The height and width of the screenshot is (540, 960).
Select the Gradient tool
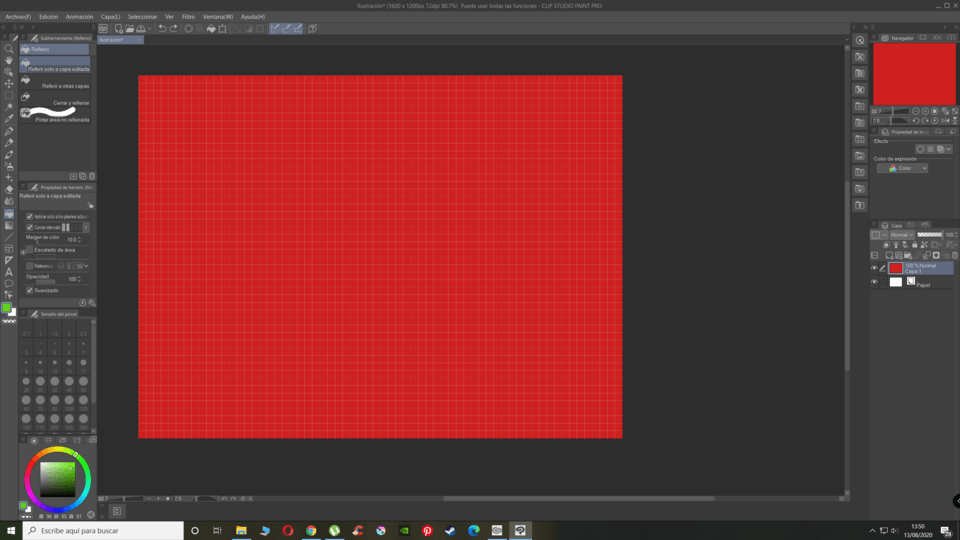coord(9,225)
